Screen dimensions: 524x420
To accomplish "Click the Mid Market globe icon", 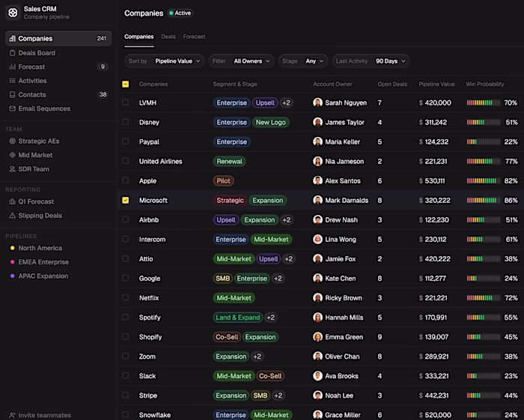I will pos(13,155).
